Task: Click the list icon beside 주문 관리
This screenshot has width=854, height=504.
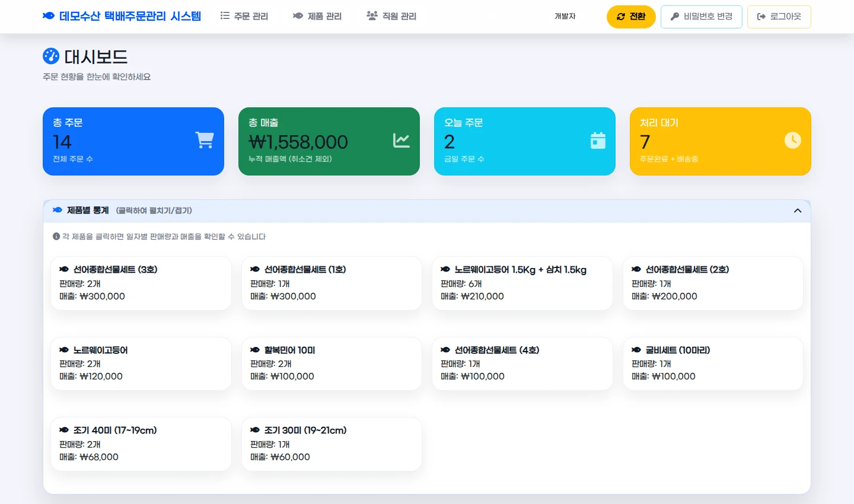Action: tap(225, 16)
